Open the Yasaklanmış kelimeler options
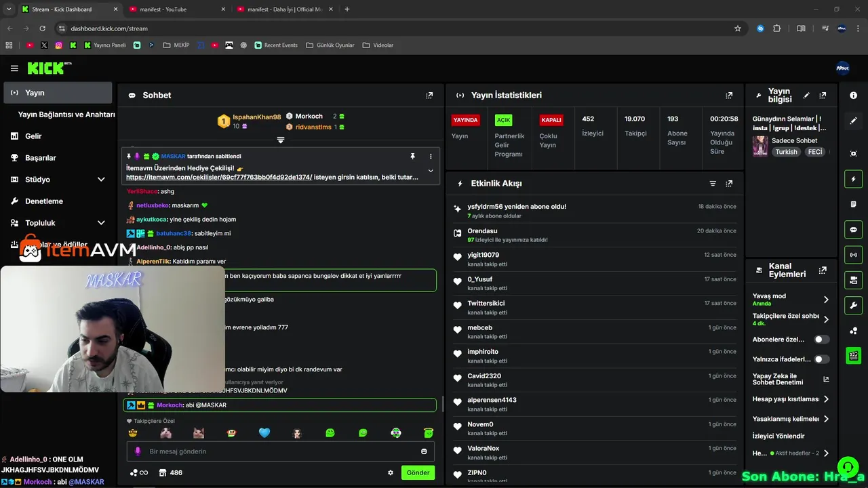The image size is (868, 488). (x=826, y=419)
